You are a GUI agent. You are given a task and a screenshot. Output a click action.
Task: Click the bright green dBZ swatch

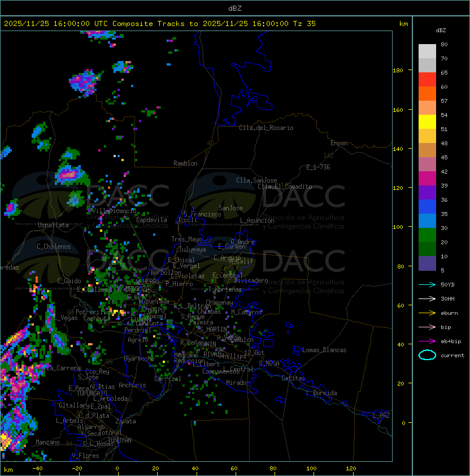[x=427, y=235]
